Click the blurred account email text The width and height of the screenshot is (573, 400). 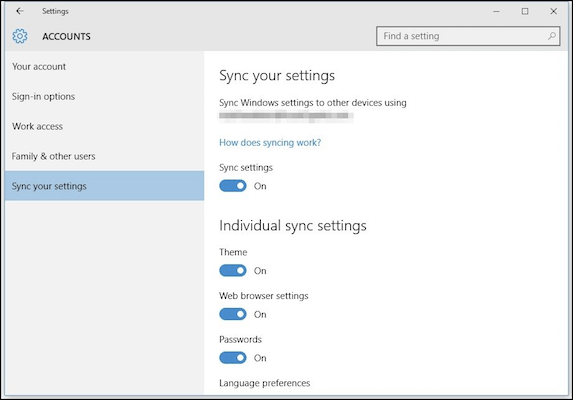coord(286,116)
